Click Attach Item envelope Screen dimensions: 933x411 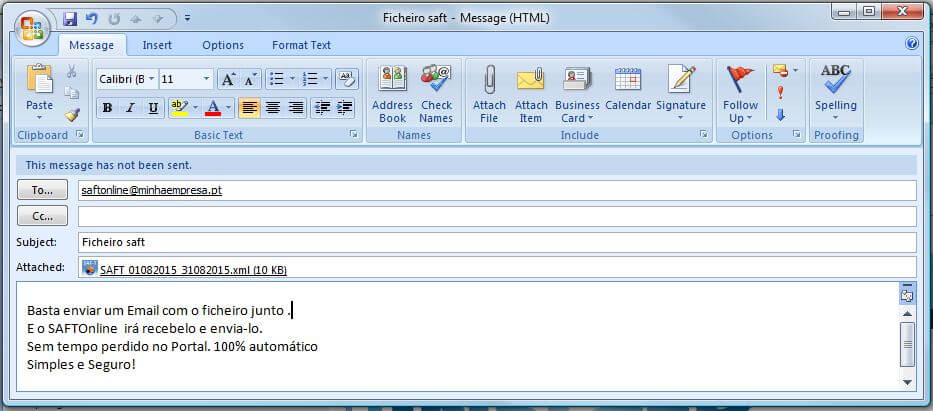pos(531,93)
